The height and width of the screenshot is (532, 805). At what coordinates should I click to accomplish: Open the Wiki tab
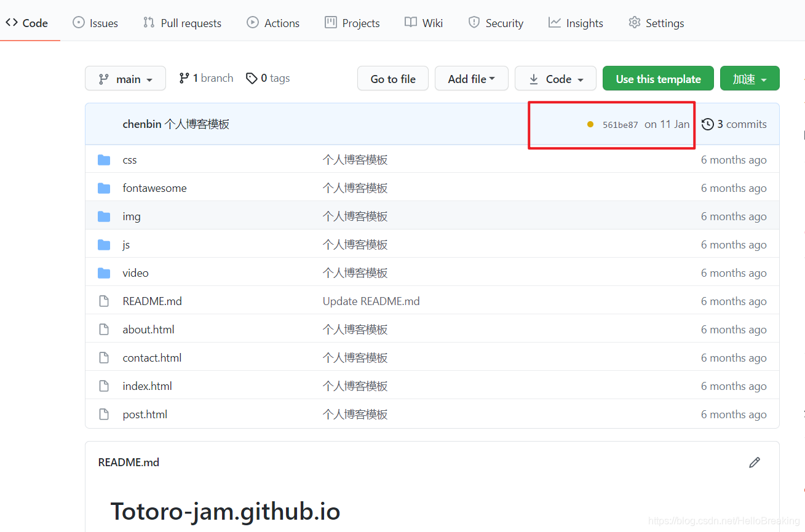424,23
